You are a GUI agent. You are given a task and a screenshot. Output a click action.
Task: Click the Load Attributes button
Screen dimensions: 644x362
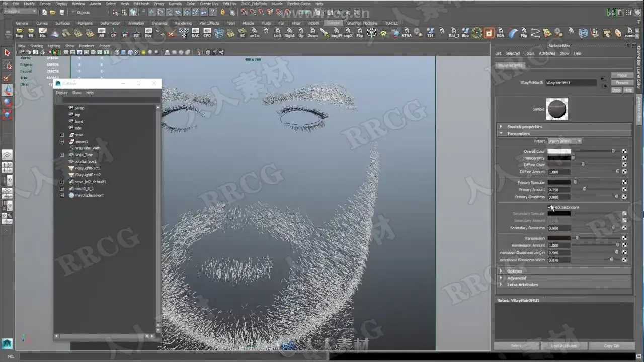click(x=564, y=346)
